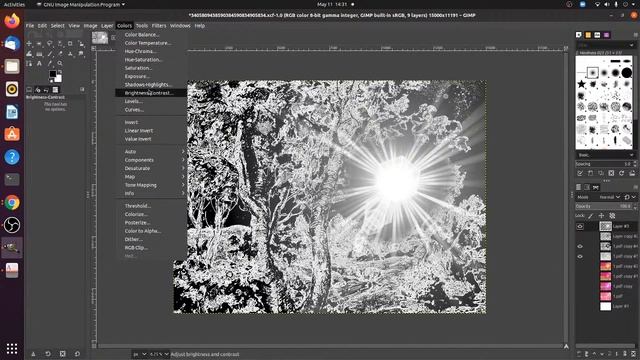Select the Clone stamp tool
This screenshot has width=640, height=360.
(70, 53)
